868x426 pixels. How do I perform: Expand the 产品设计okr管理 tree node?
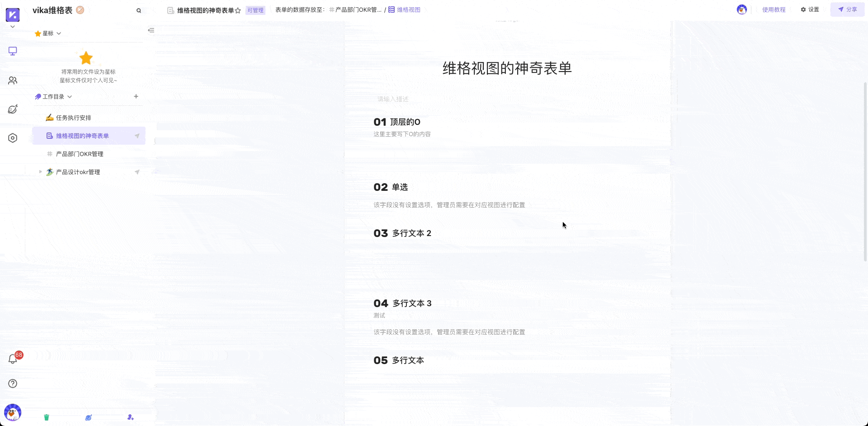click(x=40, y=172)
